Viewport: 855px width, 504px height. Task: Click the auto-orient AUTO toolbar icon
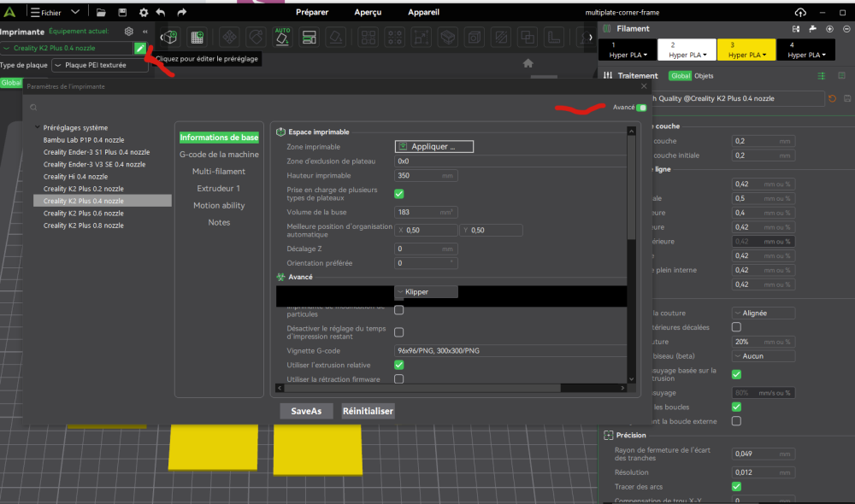tap(282, 38)
